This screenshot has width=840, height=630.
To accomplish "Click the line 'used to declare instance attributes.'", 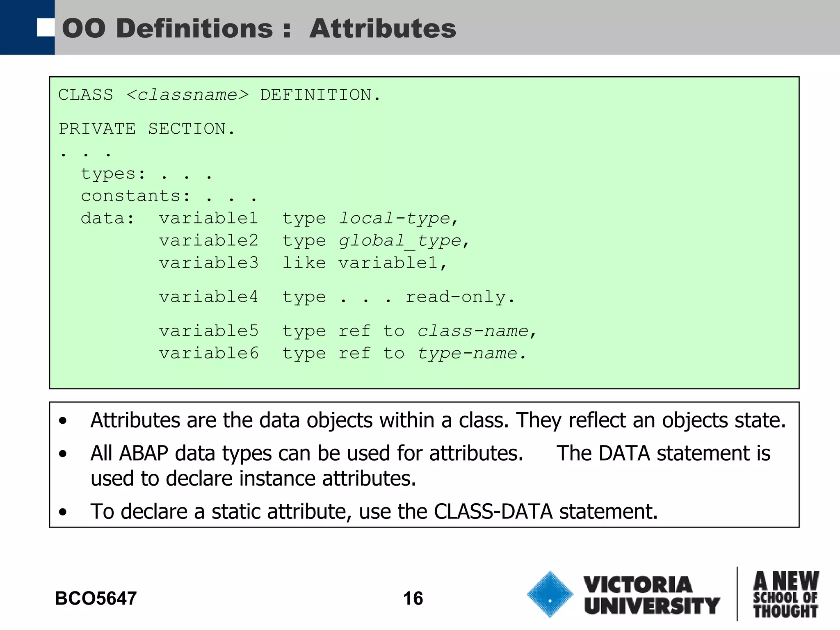I will 253,479.
